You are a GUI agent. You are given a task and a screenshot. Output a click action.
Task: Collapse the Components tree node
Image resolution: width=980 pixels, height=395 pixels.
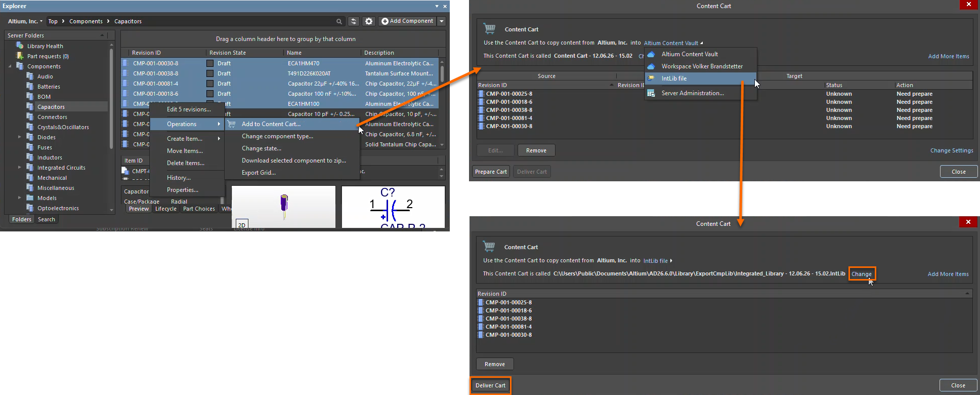coord(10,66)
